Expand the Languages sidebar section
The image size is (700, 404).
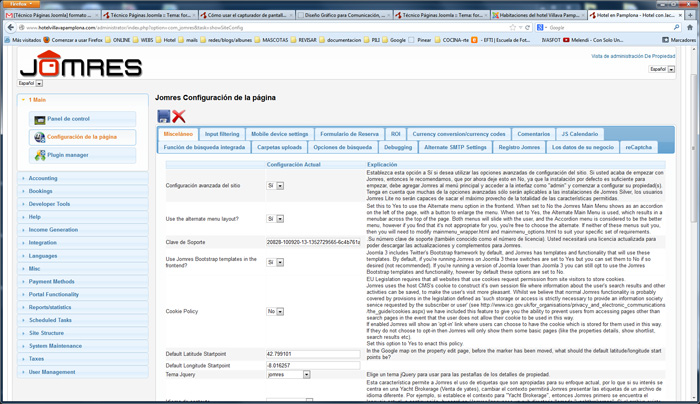click(83, 256)
